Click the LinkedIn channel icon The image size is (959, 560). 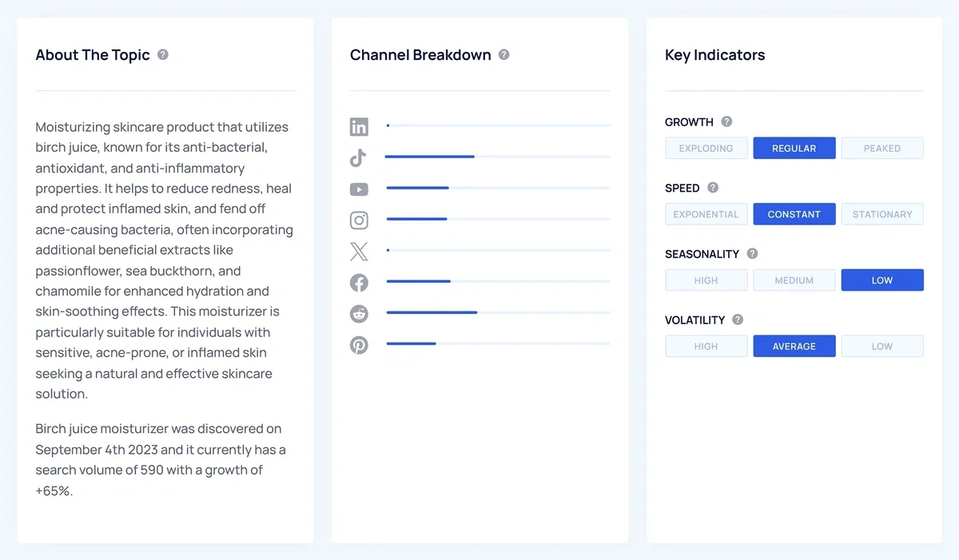pos(359,126)
